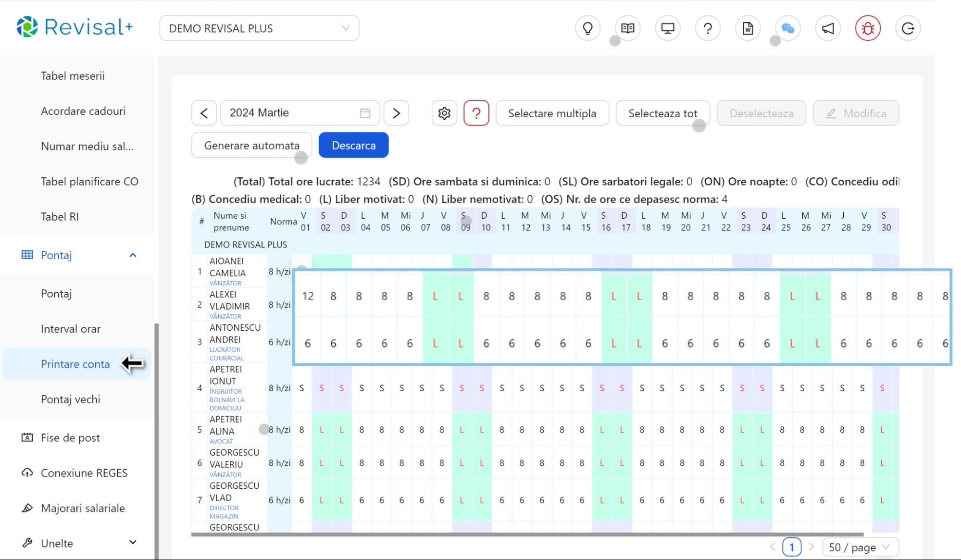Viewport: 961px width, 560px height.
Task: Click the red question mark legend button
Action: click(x=476, y=113)
